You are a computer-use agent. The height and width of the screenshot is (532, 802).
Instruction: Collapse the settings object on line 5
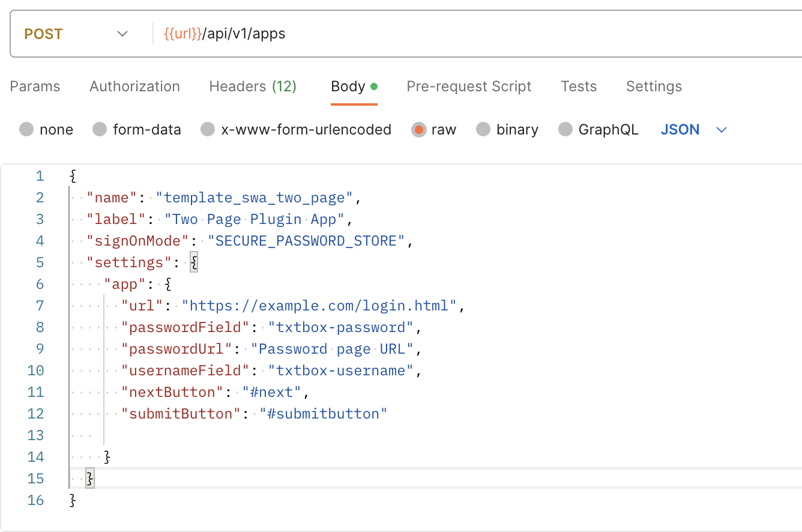(193, 261)
